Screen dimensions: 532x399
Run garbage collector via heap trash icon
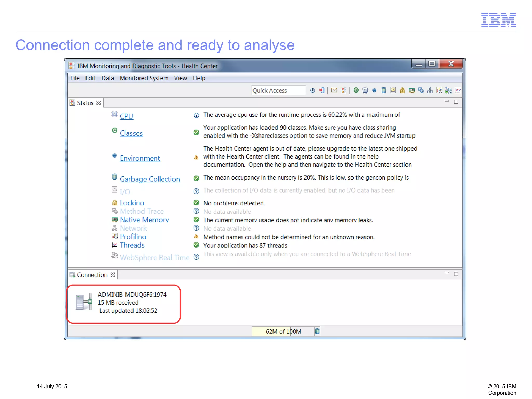[x=317, y=331]
